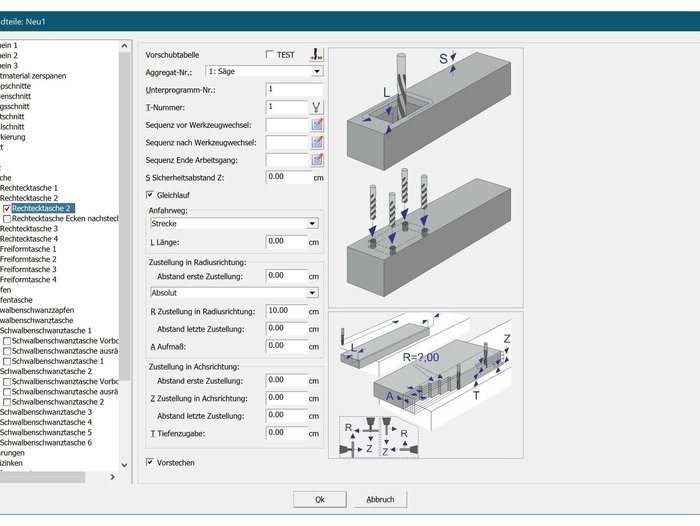Select Freiformtasche 1 in the tree
The height and width of the screenshot is (526, 700).
click(29, 249)
